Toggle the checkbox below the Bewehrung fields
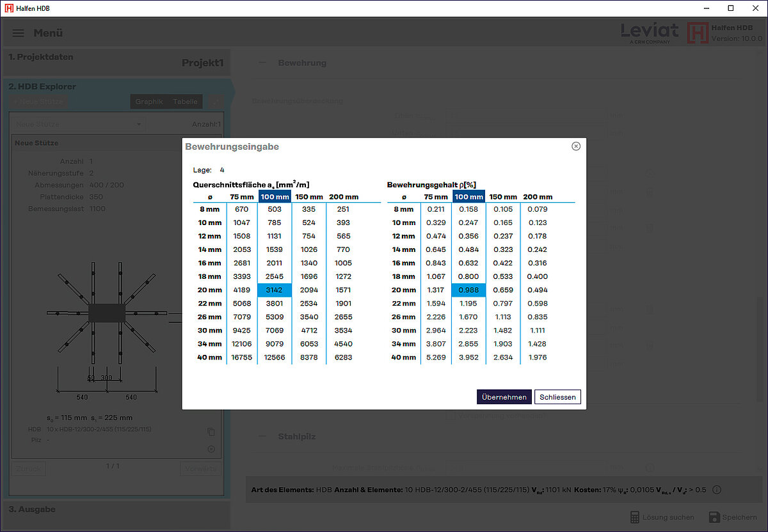Viewport: 768px width, 532px height. (x=451, y=416)
